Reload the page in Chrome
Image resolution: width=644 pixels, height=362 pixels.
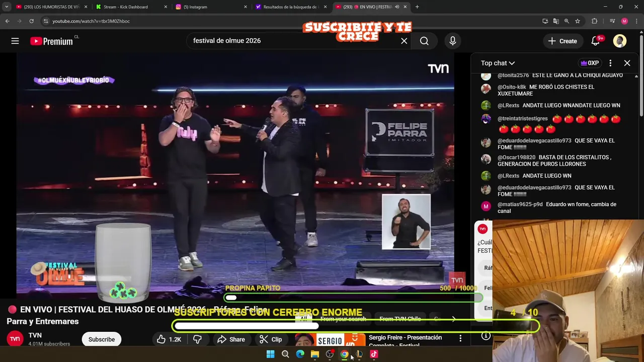click(31, 21)
